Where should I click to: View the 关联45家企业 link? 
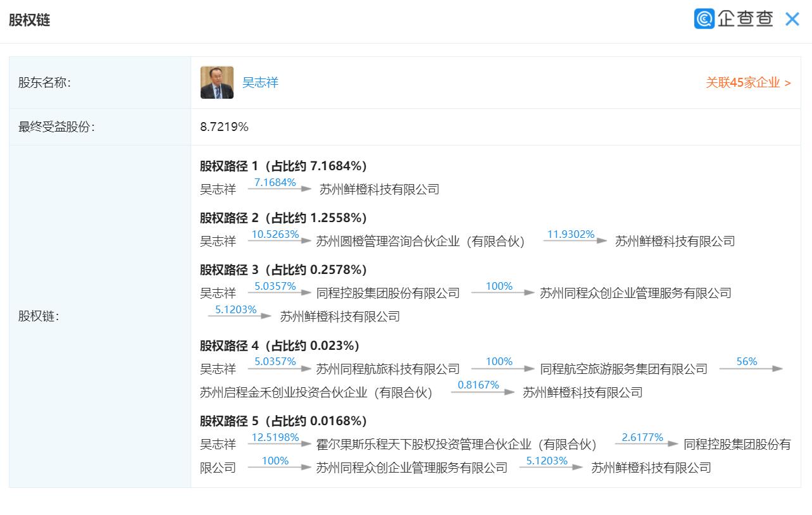pos(747,82)
